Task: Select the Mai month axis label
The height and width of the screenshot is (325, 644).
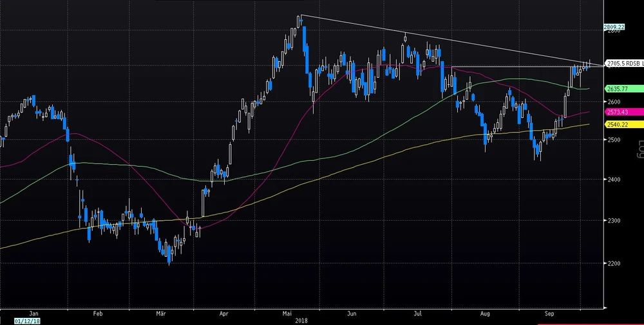Action: [287, 312]
